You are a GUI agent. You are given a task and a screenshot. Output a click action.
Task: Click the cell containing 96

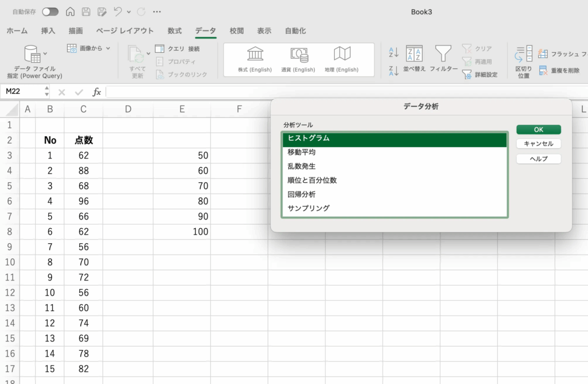(83, 201)
